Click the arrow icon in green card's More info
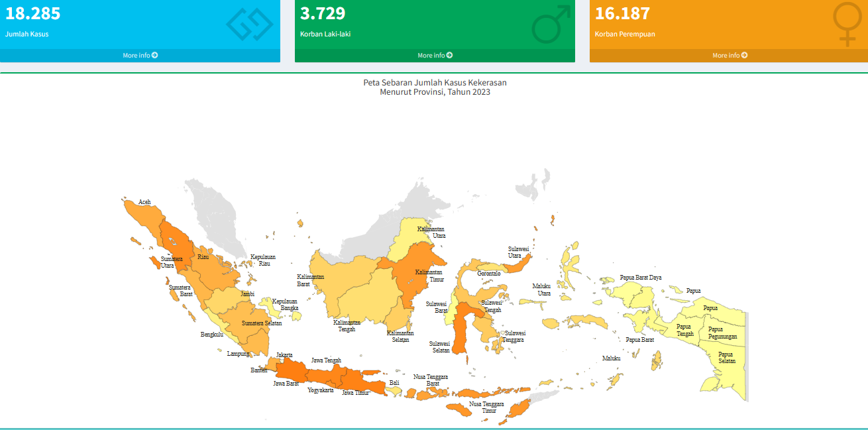 tap(449, 56)
